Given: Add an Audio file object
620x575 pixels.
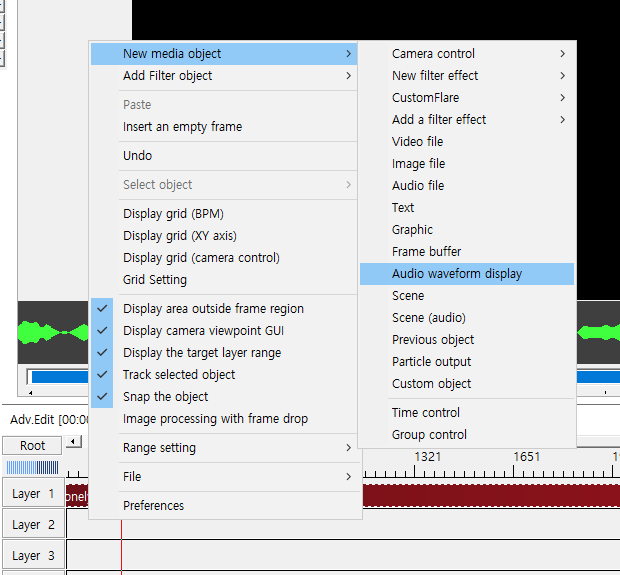Looking at the screenshot, I should click(467, 186).
